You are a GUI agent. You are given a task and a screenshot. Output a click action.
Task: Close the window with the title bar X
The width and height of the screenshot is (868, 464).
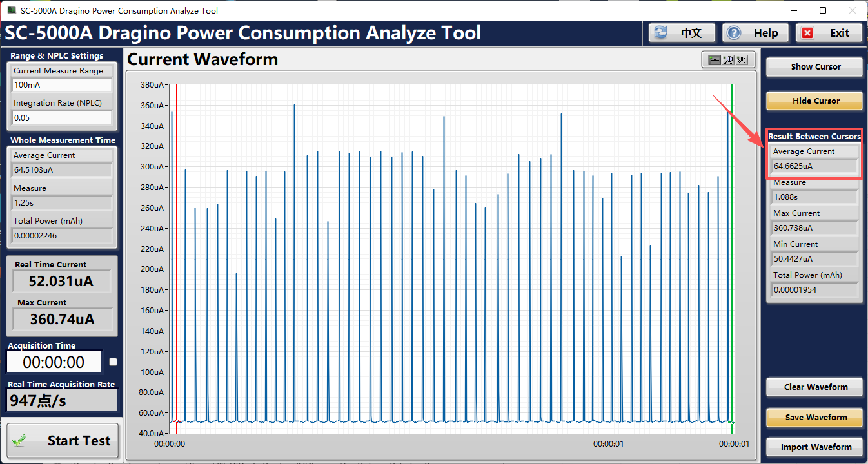coord(853,10)
